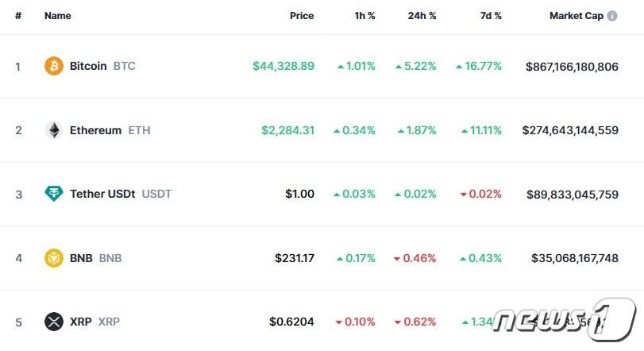Viewport: 644px width, 351px height.
Task: Sort by Market Cap column header
Action: 576,16
